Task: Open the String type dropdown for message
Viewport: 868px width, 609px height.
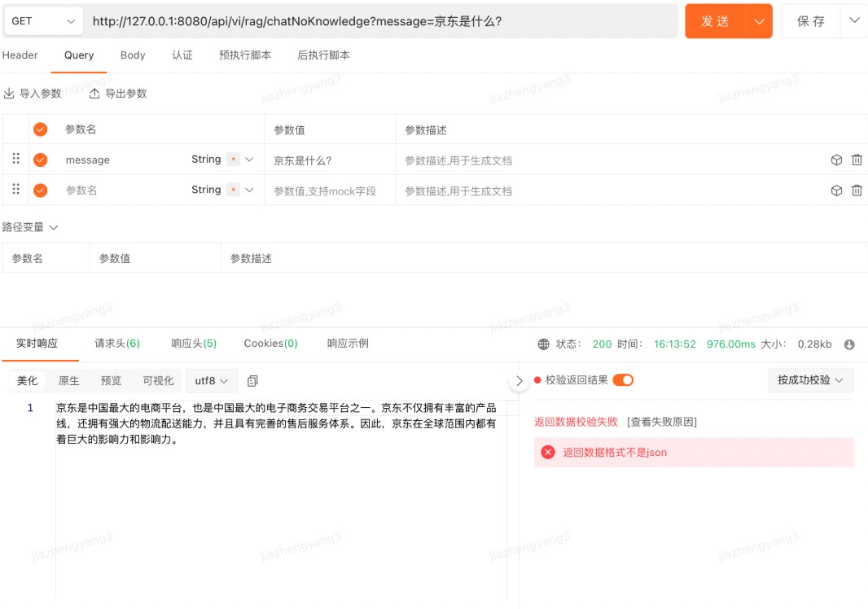Action: pyautogui.click(x=248, y=160)
